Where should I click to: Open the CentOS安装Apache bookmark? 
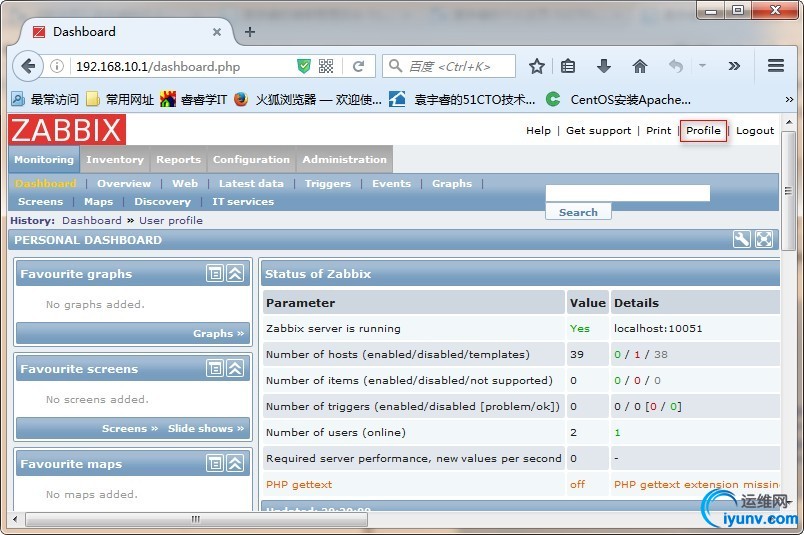point(618,100)
